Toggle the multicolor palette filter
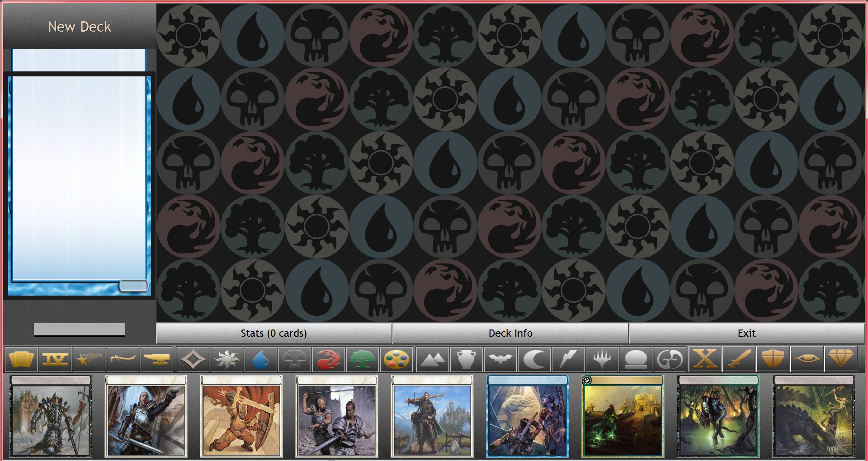 click(x=396, y=360)
